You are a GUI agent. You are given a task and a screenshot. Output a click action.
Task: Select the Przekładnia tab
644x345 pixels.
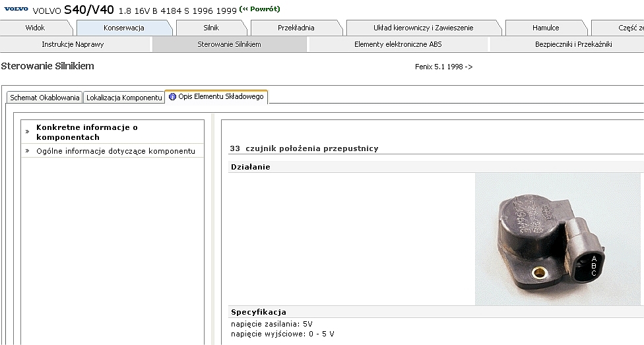click(296, 28)
